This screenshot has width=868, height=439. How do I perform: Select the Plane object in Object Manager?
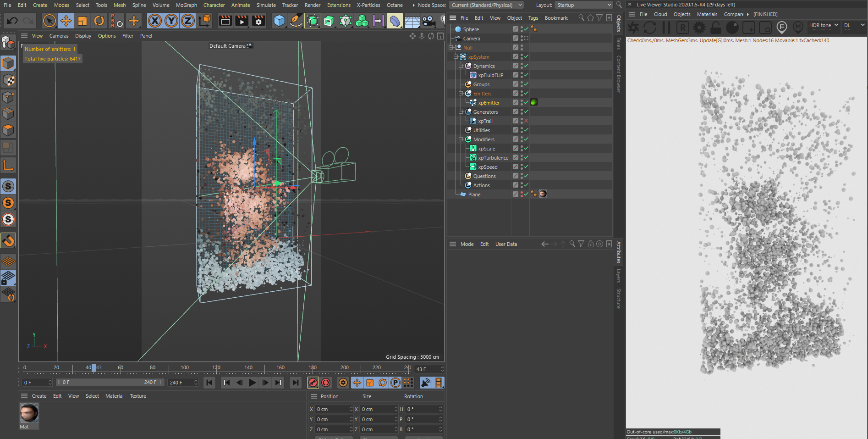click(474, 194)
